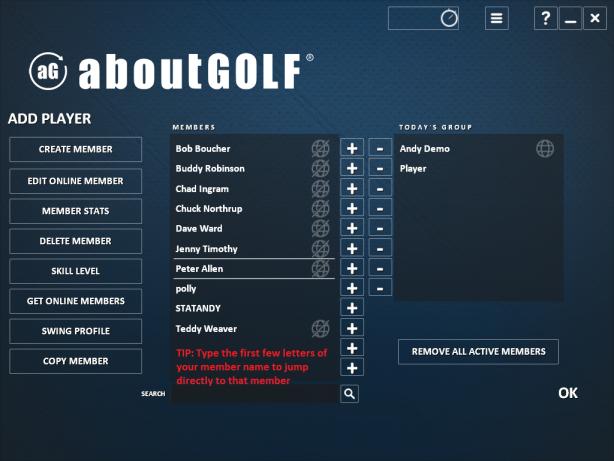Open help with question mark icon
614x461 pixels.
tap(545, 18)
